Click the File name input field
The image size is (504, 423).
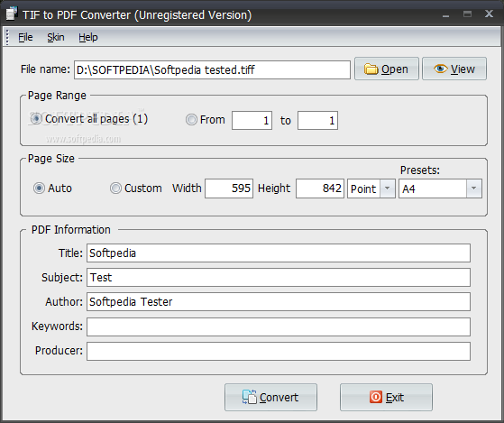coord(212,69)
